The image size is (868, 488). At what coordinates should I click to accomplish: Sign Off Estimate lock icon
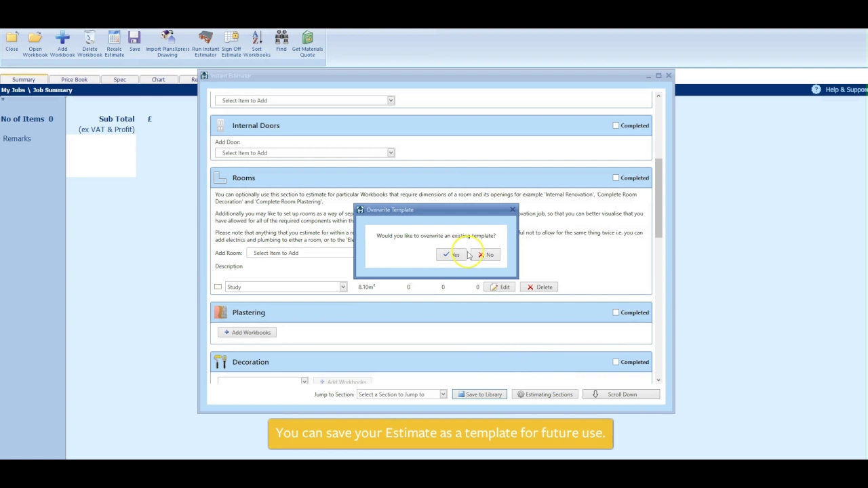pyautogui.click(x=231, y=44)
